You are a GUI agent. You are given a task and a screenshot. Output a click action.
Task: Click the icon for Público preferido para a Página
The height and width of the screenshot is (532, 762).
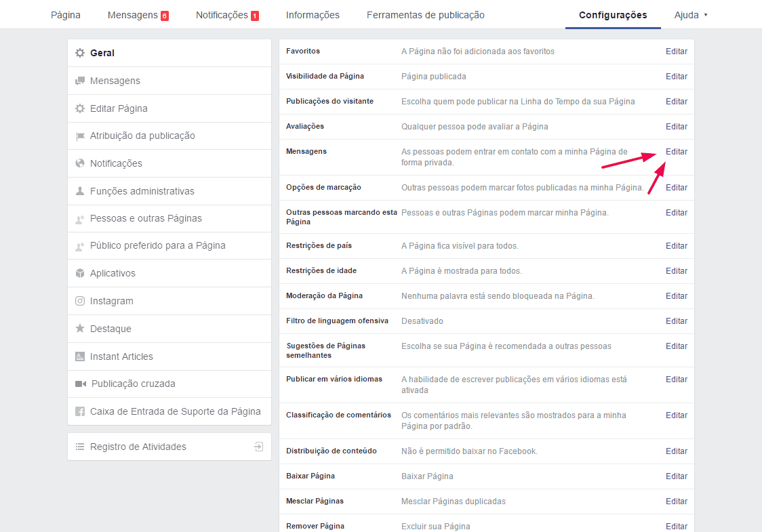click(80, 246)
